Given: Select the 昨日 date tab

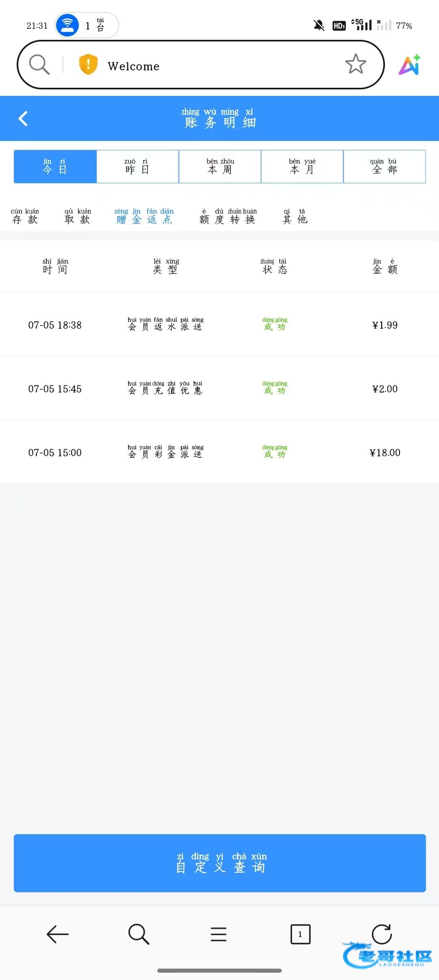Looking at the screenshot, I should pyautogui.click(x=137, y=167).
